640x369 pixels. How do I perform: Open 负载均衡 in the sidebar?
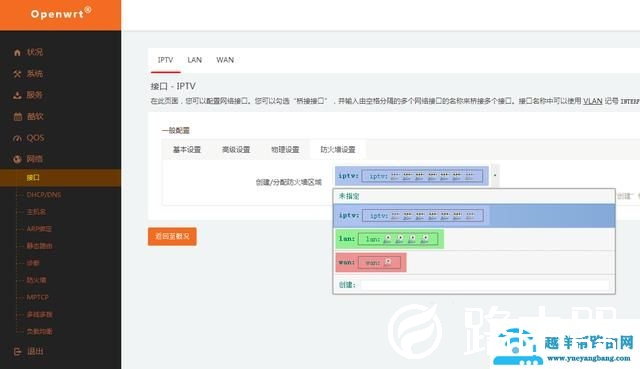(x=40, y=331)
